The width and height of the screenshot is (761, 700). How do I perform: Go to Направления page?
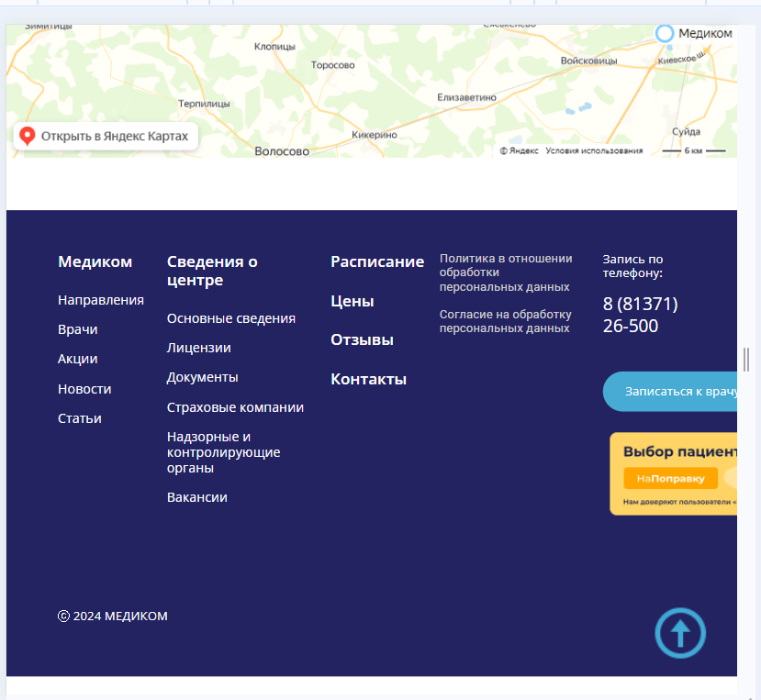101,300
